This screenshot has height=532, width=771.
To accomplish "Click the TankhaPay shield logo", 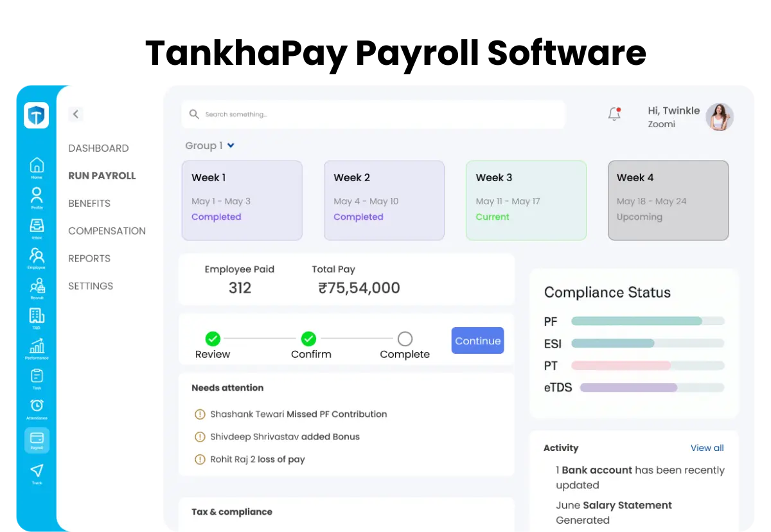I will click(37, 116).
